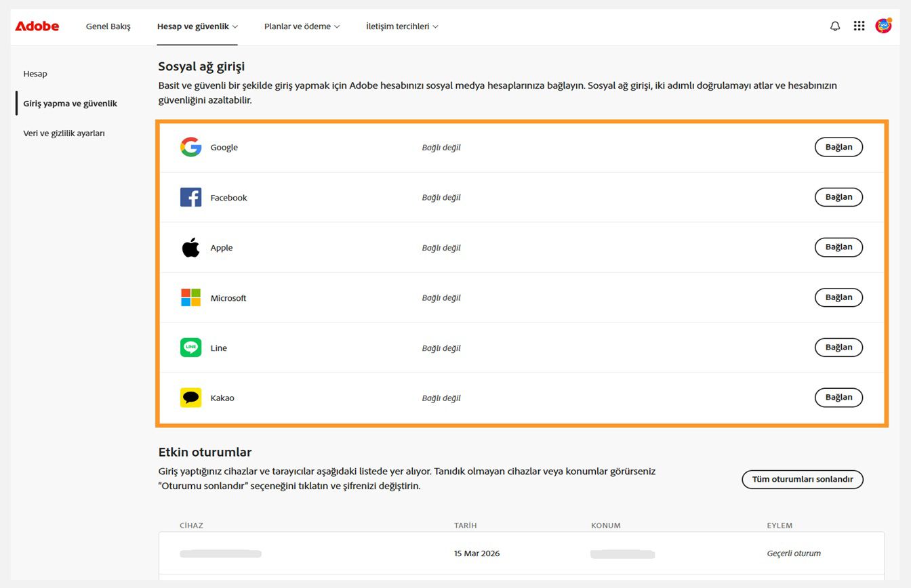Click the Facebook icon in the social list

click(190, 197)
